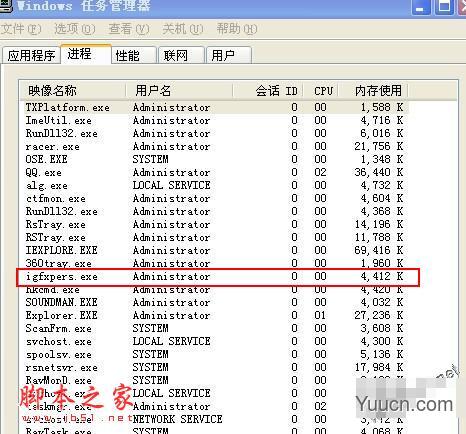The image size is (466, 434).
Task: Select the SOUNDMAN.EXE process
Action: pyautogui.click(x=214, y=303)
